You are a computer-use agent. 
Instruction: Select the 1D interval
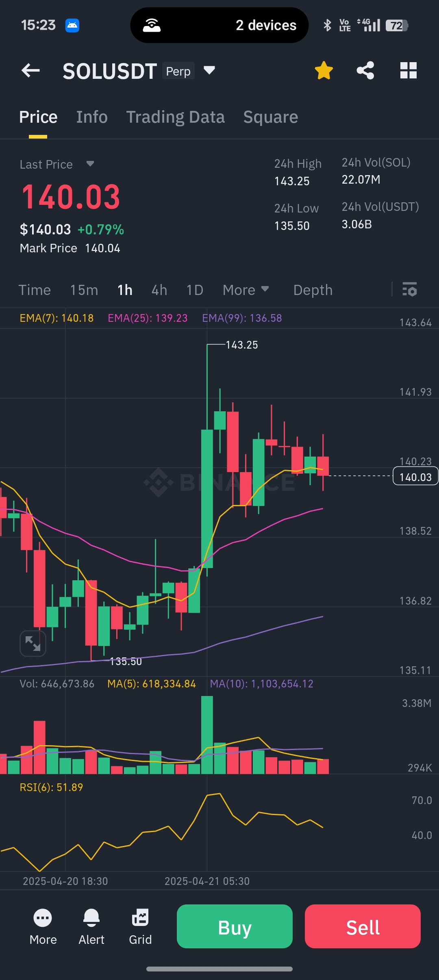pyautogui.click(x=195, y=290)
